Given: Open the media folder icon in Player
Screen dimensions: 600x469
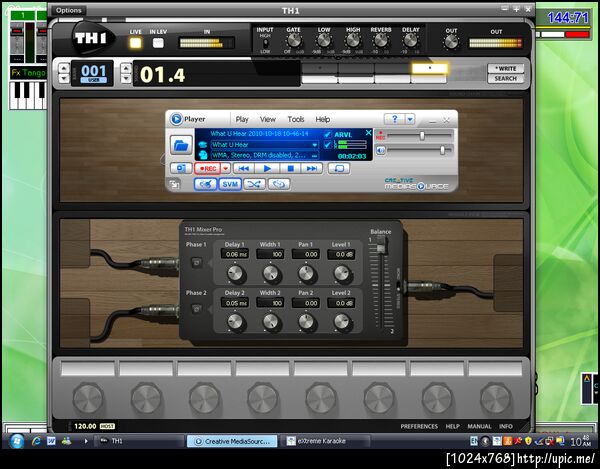Looking at the screenshot, I should point(181,145).
